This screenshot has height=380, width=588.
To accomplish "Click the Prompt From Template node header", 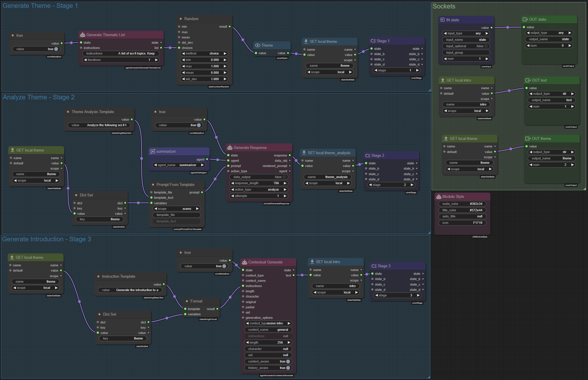I will tap(175, 184).
